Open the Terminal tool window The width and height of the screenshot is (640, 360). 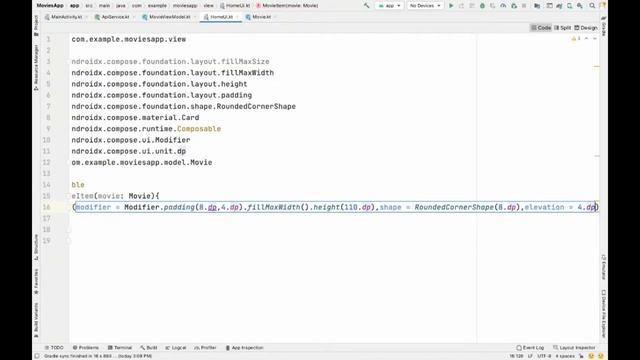point(120,348)
